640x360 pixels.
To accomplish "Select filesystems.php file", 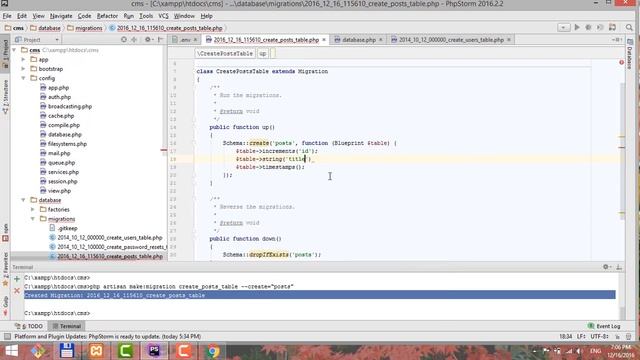I will pos(67,144).
